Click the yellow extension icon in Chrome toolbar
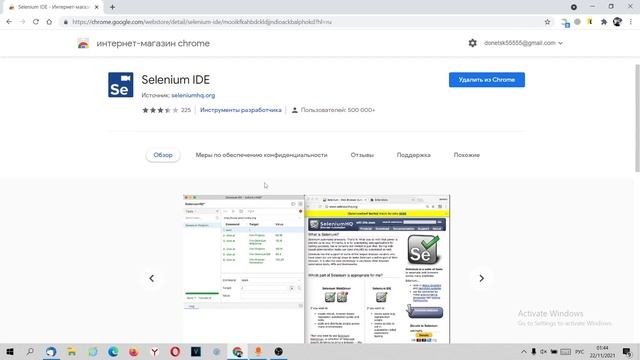Viewport: 640px width, 360px height. coord(590,22)
